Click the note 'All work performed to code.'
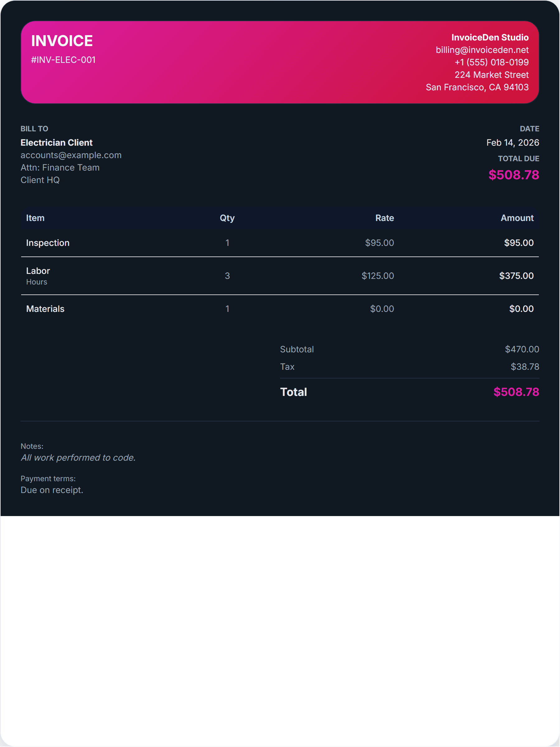 coord(78,458)
